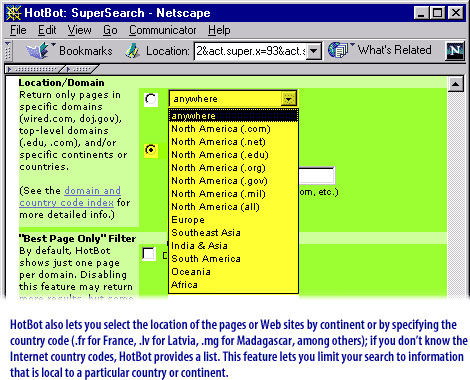
Task: Click the Bookmarks label in the toolbar
Action: coord(86,51)
